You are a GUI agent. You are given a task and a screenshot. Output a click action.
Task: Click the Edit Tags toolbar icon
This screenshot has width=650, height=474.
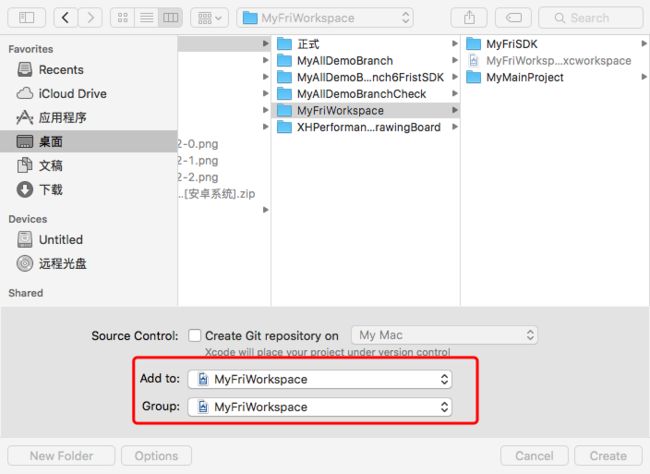click(x=513, y=18)
